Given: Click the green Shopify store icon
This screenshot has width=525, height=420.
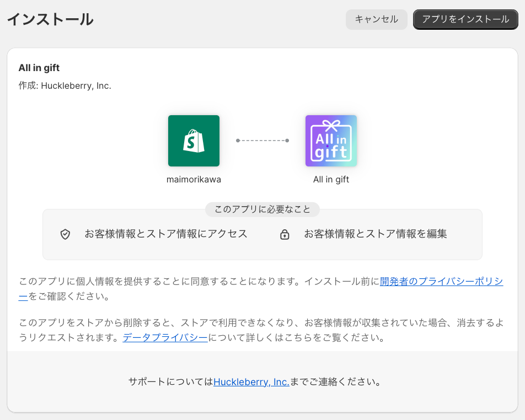Looking at the screenshot, I should coord(194,141).
